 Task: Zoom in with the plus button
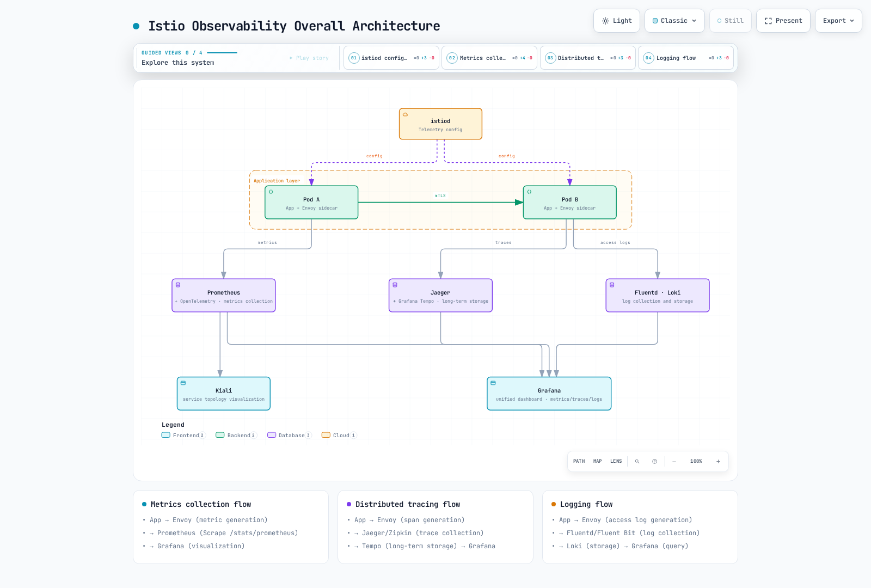point(718,461)
